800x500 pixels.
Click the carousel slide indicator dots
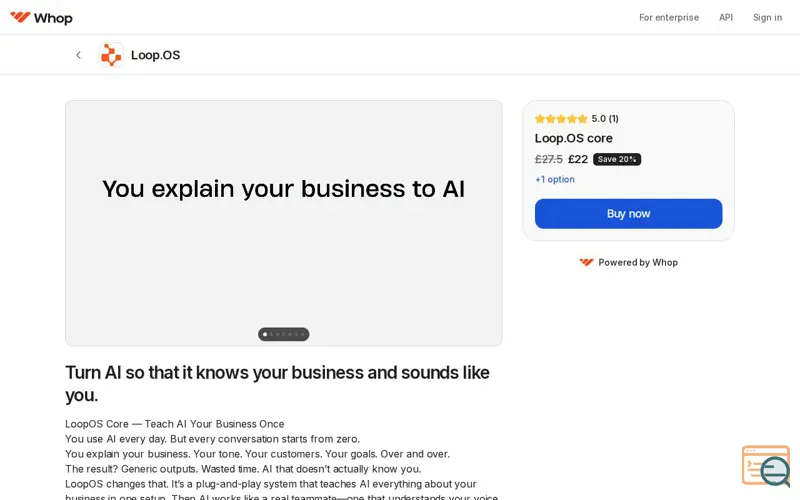284,334
